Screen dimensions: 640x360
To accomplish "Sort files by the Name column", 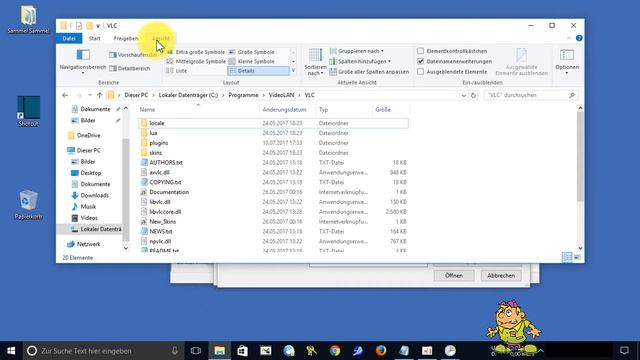I will click(x=198, y=110).
